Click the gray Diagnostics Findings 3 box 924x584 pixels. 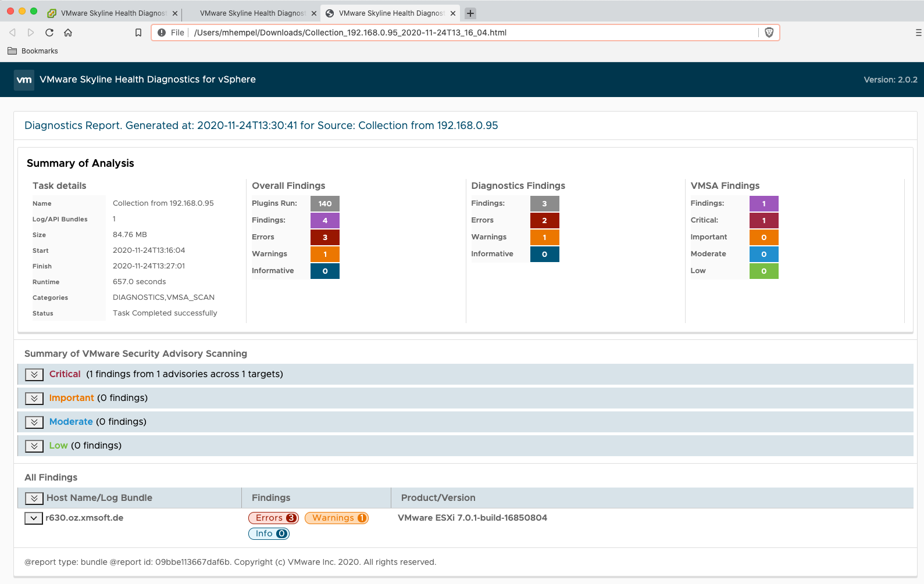tap(545, 204)
